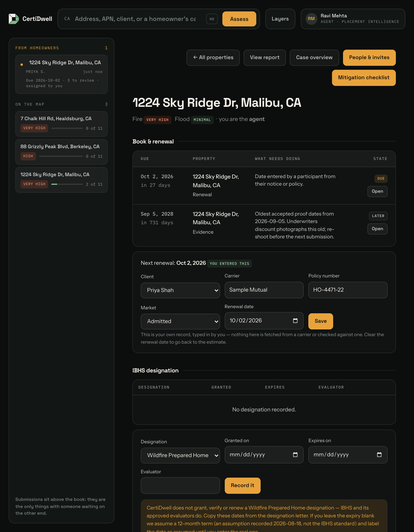Click the Record it button

coord(242,485)
